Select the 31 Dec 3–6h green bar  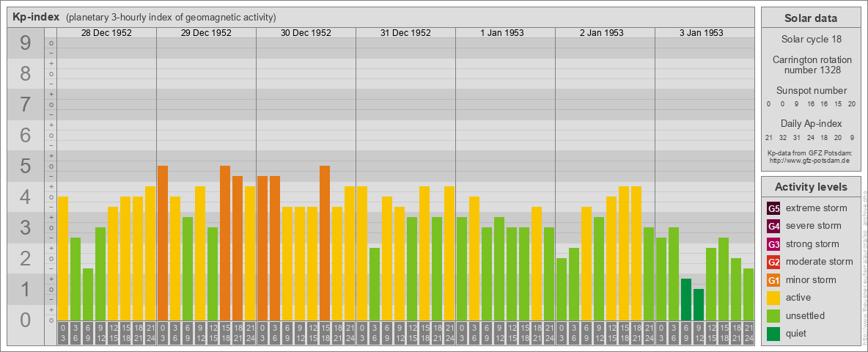click(x=374, y=284)
